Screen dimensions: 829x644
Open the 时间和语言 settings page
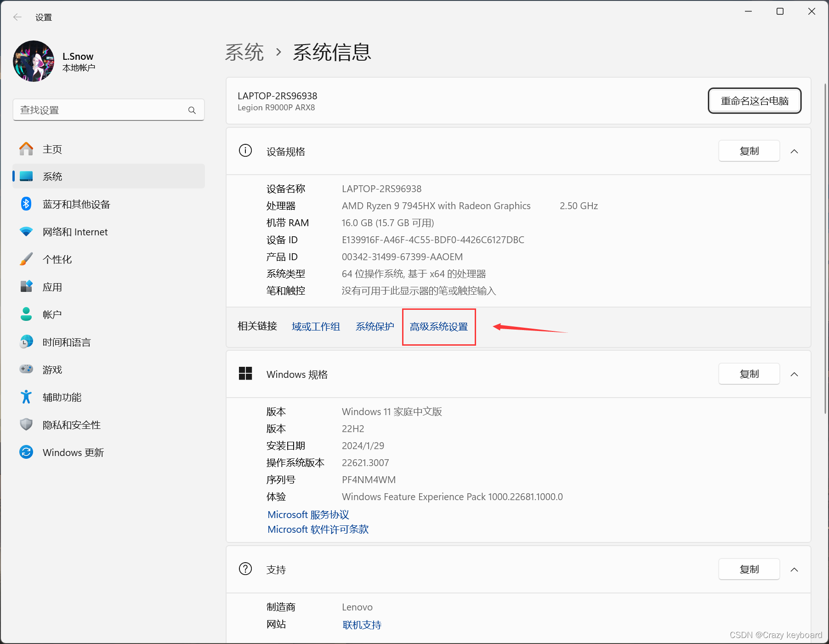(108, 342)
